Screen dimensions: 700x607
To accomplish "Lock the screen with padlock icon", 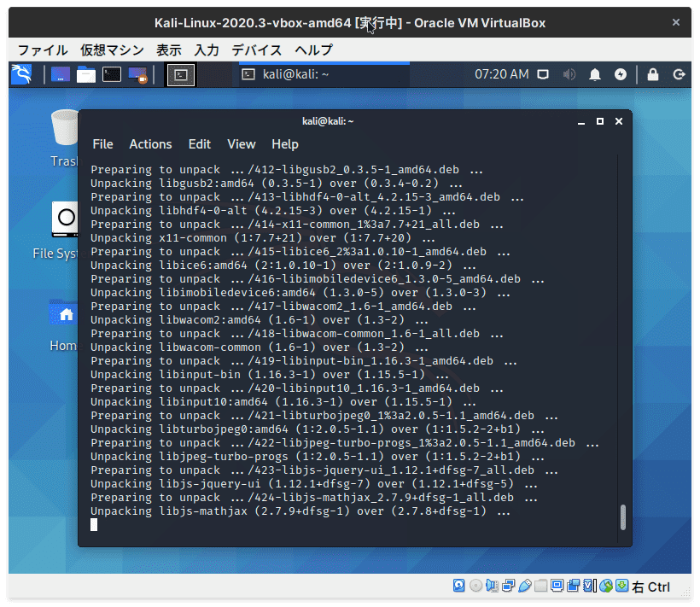I will coord(653,74).
